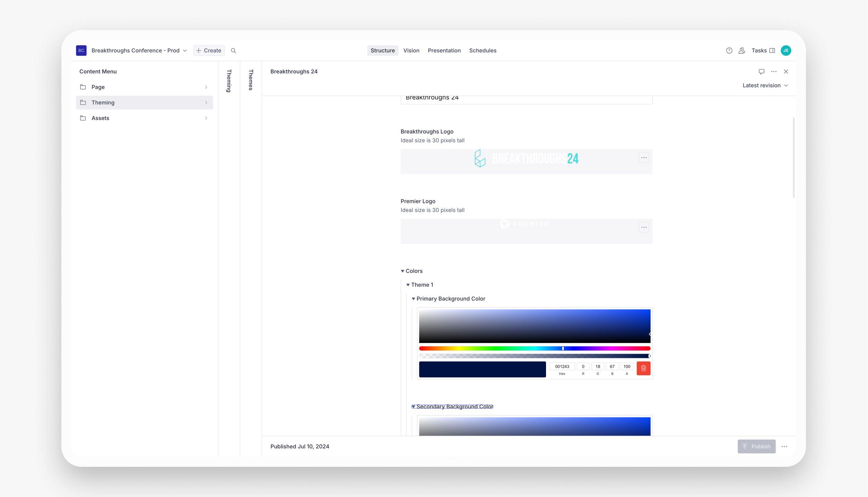Click the JE user avatar

click(786, 51)
